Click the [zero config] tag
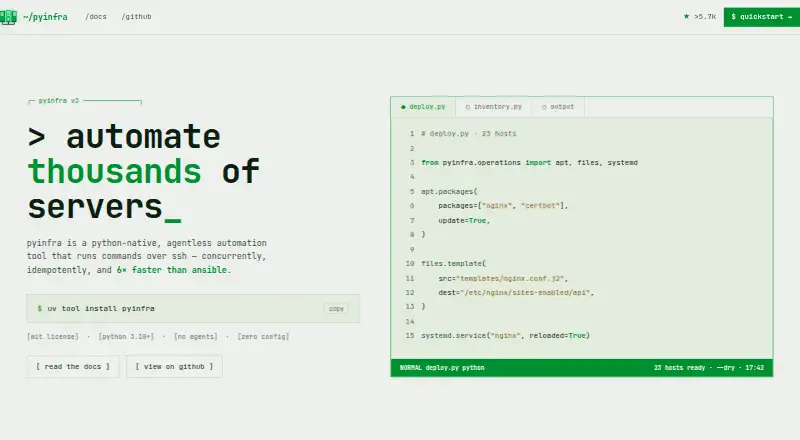This screenshot has height=440, width=800. point(263,336)
